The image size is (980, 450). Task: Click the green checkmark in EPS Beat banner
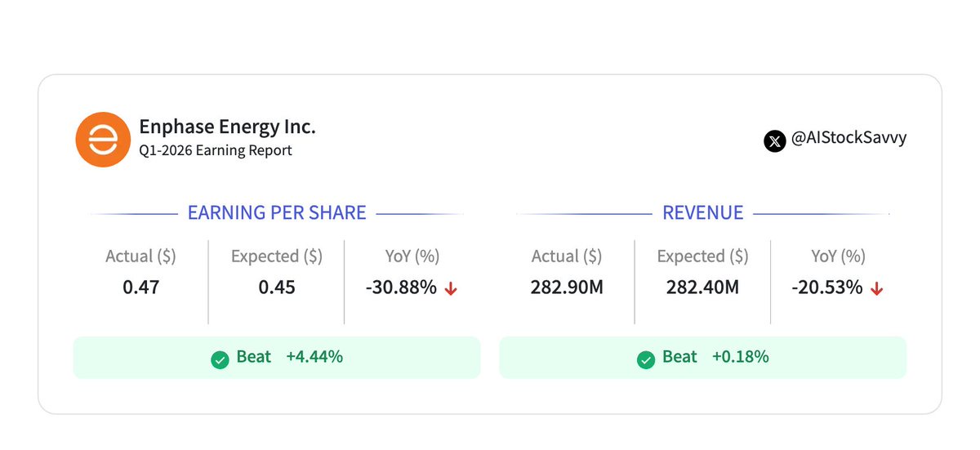pyautogui.click(x=220, y=359)
